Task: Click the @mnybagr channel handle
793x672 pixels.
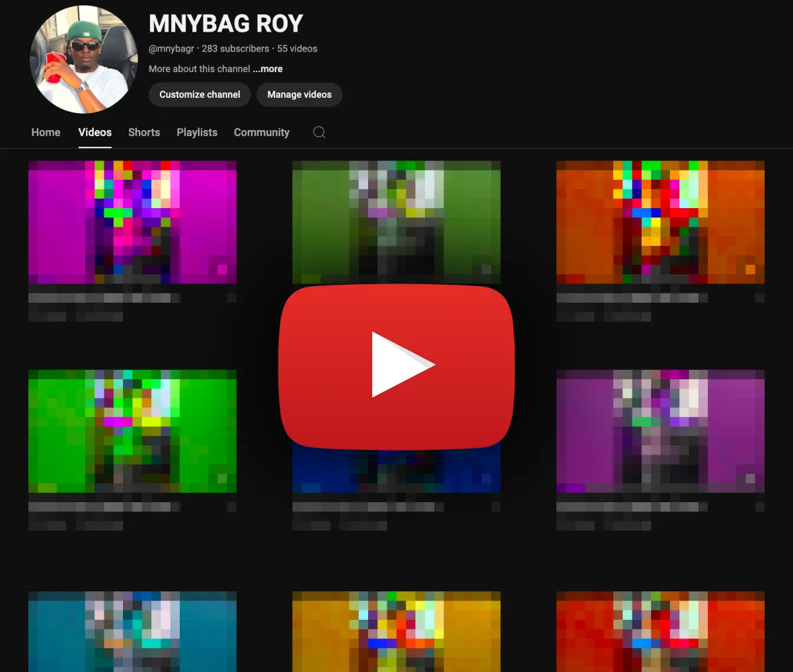Action: [171, 48]
